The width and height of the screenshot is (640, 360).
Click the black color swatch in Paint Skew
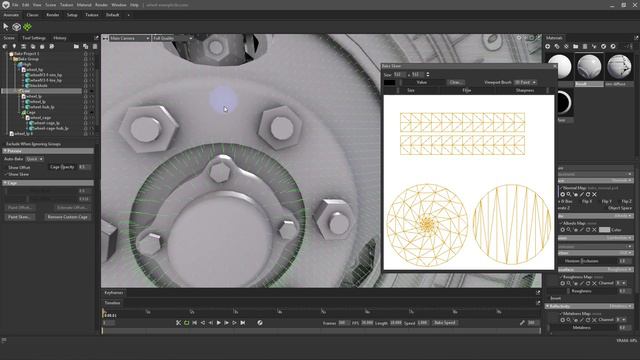coord(389,82)
